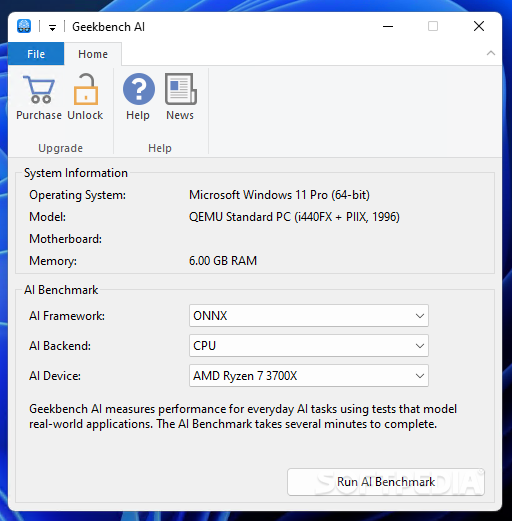
Task: Click the disabled maximize window button
Action: coord(433,26)
